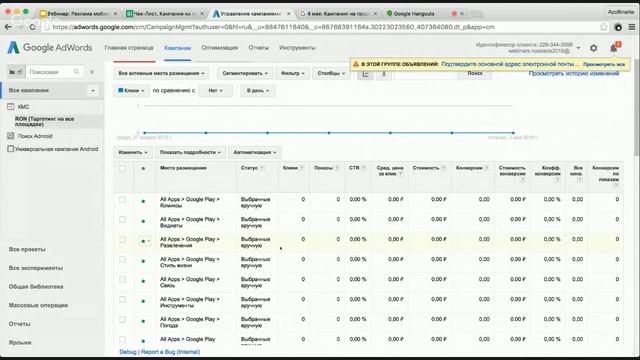The width and height of the screenshot is (640, 360).
Task: Switch to the Оптимизация tab
Action: coord(220,48)
